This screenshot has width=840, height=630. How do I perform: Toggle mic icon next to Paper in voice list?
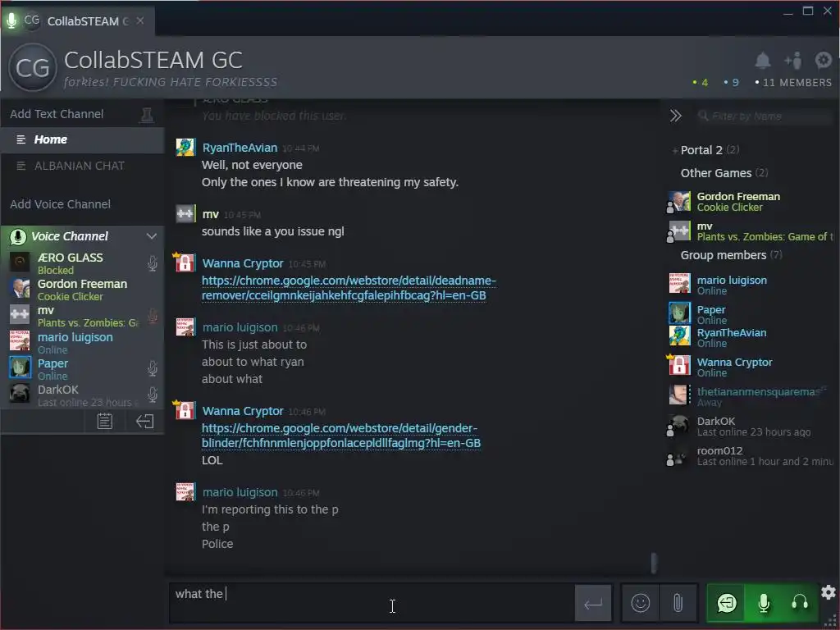click(152, 368)
